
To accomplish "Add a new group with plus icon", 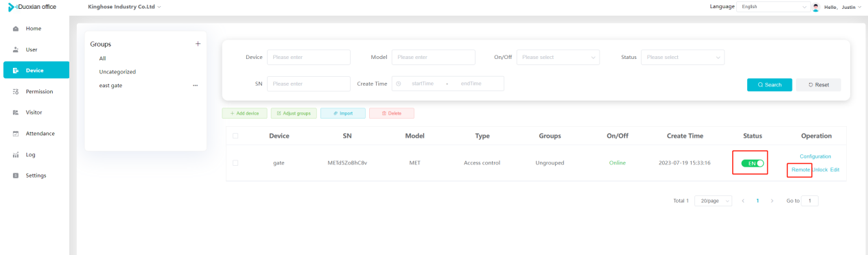I will [x=198, y=44].
